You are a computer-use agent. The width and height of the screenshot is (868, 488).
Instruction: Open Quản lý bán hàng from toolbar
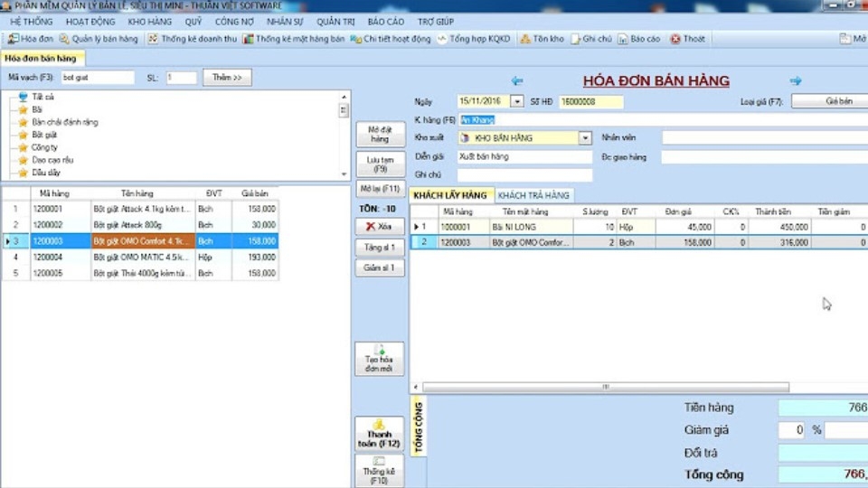click(x=99, y=39)
